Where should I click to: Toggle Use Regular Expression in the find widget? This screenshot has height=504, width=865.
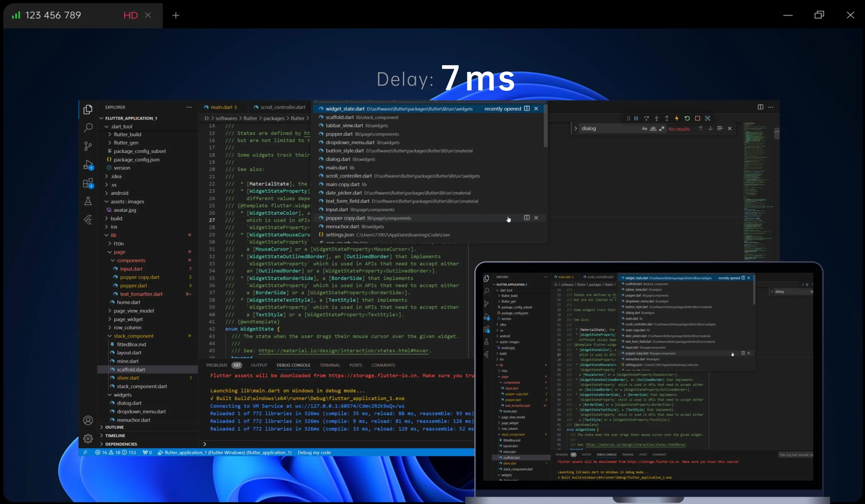point(662,129)
